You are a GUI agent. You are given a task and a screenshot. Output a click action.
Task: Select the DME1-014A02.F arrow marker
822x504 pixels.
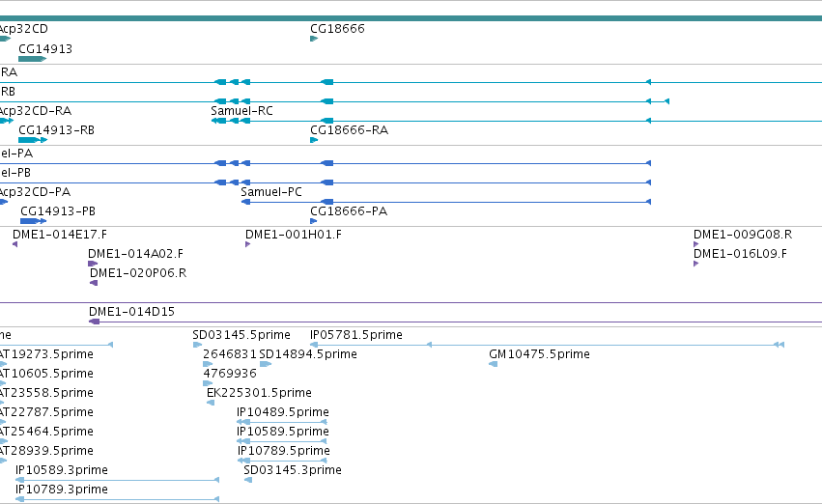click(93, 264)
